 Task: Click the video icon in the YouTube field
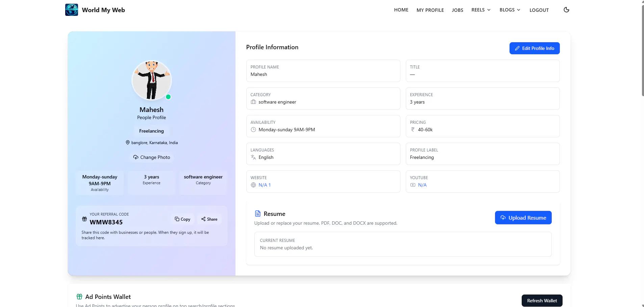pos(413,185)
